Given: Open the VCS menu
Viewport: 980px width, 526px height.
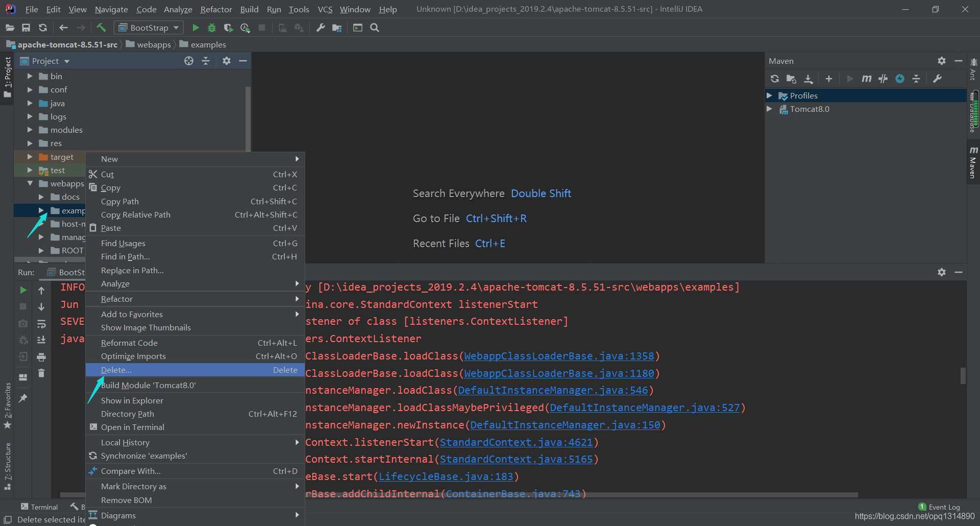Looking at the screenshot, I should (x=325, y=9).
